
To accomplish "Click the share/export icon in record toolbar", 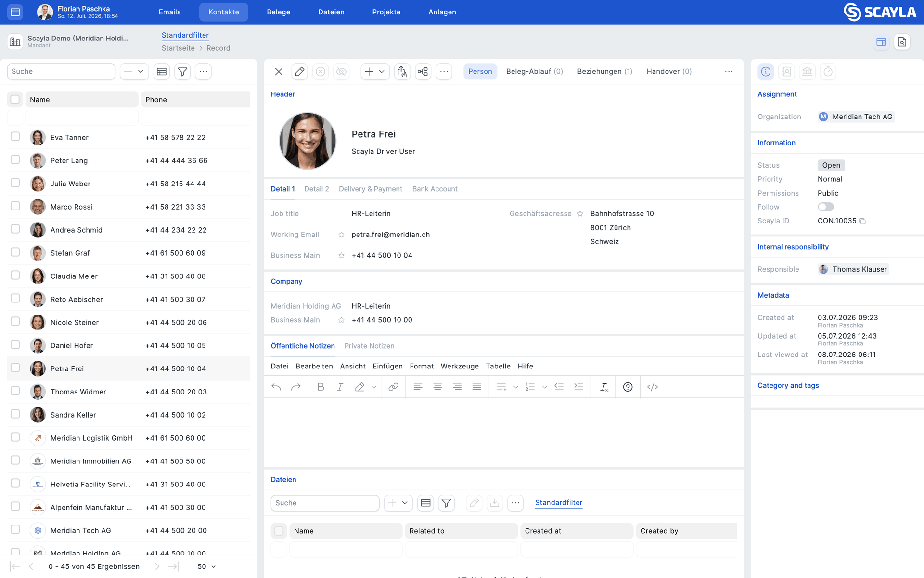I will tap(402, 72).
